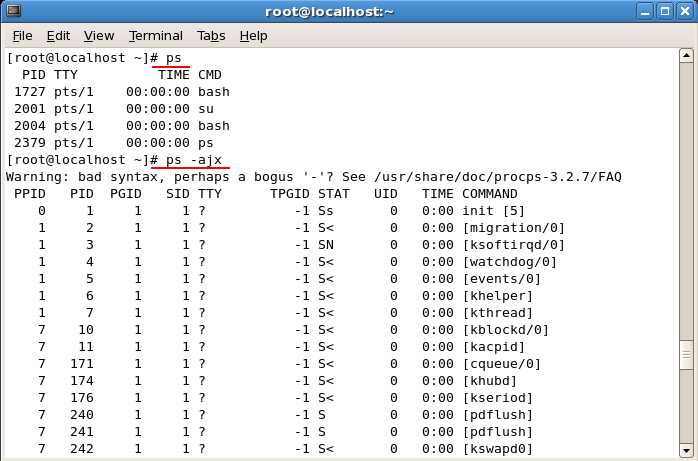Viewport: 698px width, 461px height.
Task: Click PID 2379 in the ps output
Action: 30,143
